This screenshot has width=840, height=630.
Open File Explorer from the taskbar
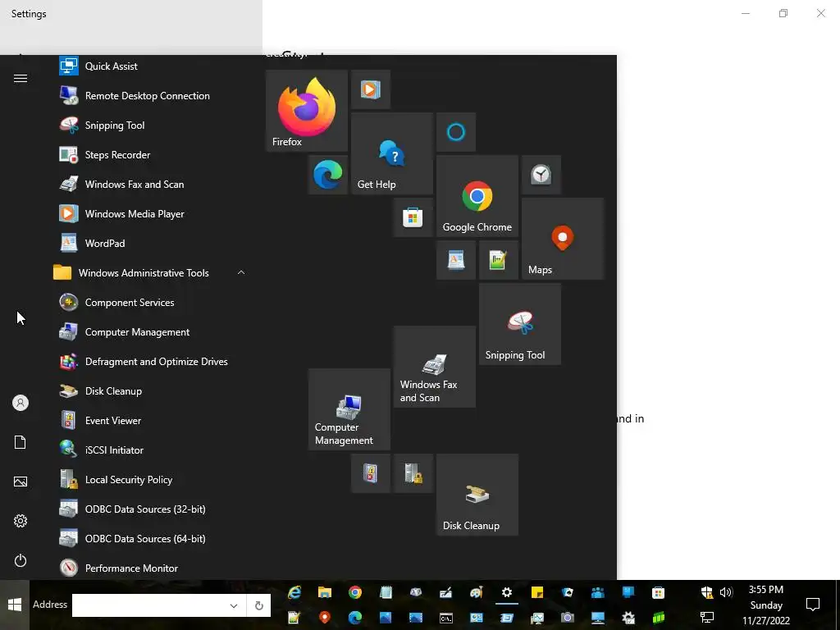[325, 592]
